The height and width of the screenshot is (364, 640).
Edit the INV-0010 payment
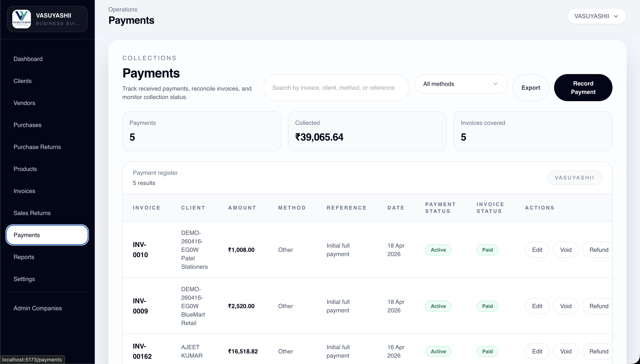point(537,250)
